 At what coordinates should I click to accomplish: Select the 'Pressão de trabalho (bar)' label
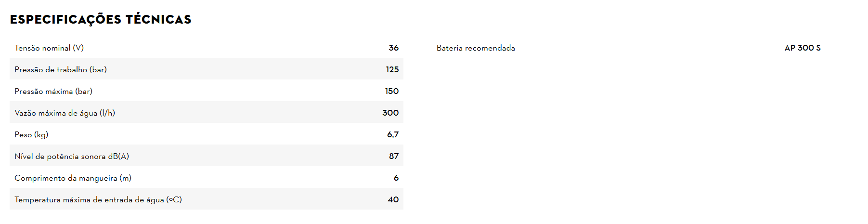[61, 69]
